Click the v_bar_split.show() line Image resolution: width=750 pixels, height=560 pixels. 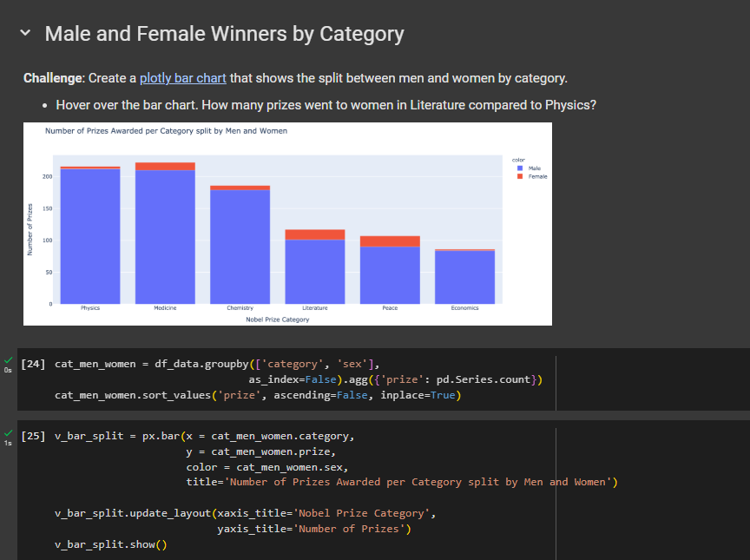111,544
